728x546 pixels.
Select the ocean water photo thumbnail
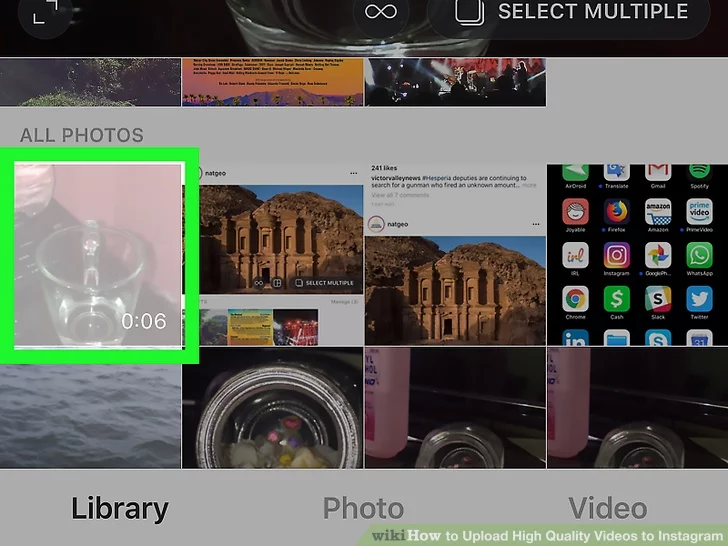90,416
